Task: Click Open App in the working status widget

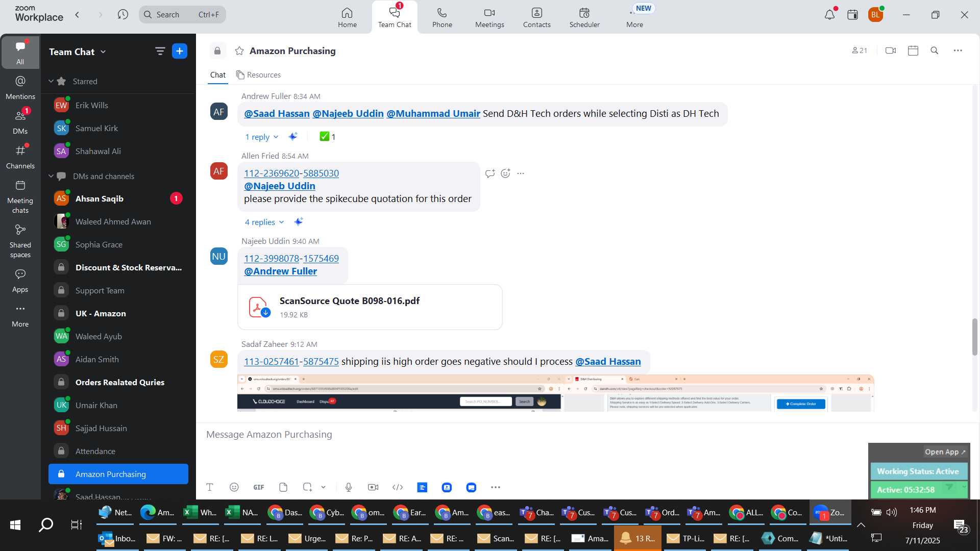Action: click(x=945, y=452)
